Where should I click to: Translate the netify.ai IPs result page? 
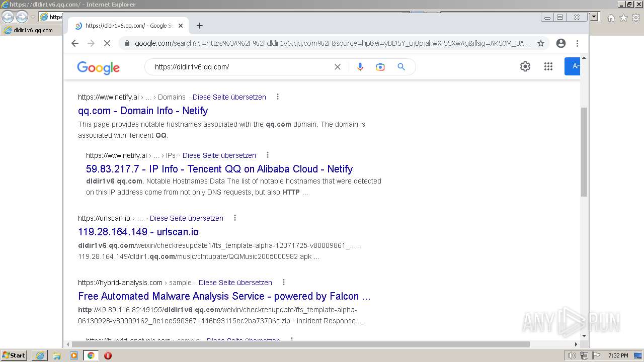[219, 155]
